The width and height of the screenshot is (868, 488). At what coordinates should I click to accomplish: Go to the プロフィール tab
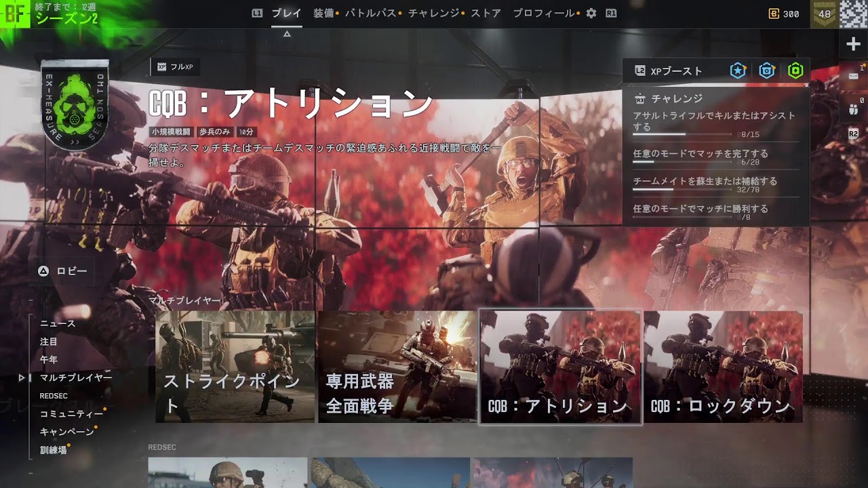pos(544,13)
